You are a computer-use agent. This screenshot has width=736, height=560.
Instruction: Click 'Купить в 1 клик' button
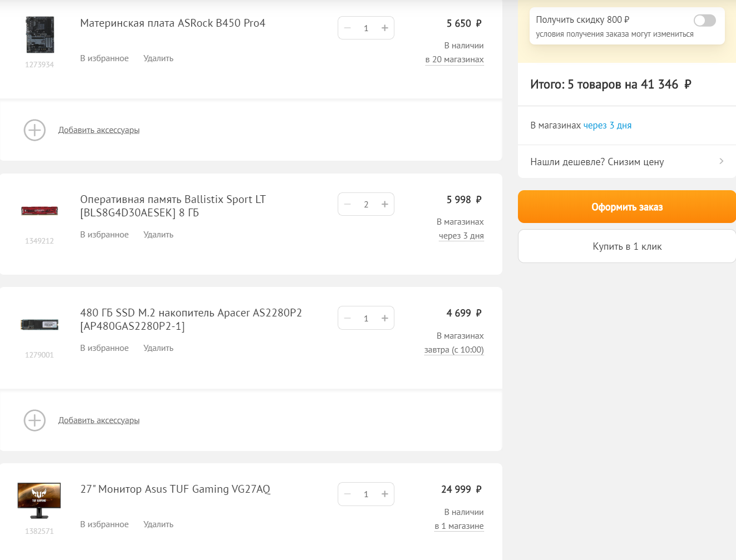pos(627,246)
